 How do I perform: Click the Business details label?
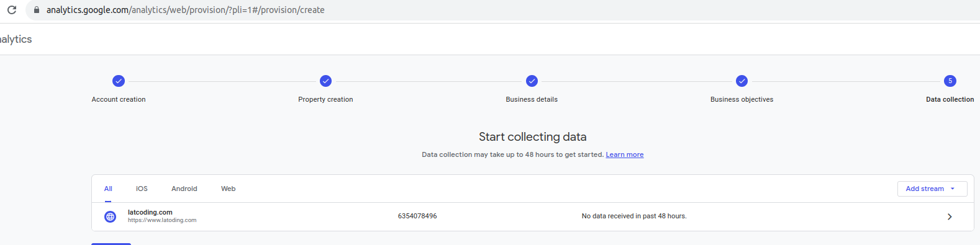point(532,99)
